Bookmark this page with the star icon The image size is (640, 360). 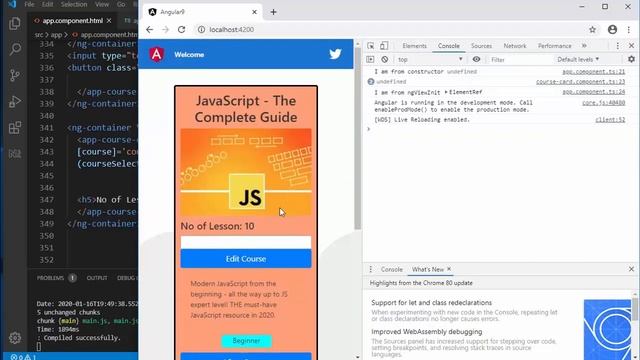pos(593,29)
